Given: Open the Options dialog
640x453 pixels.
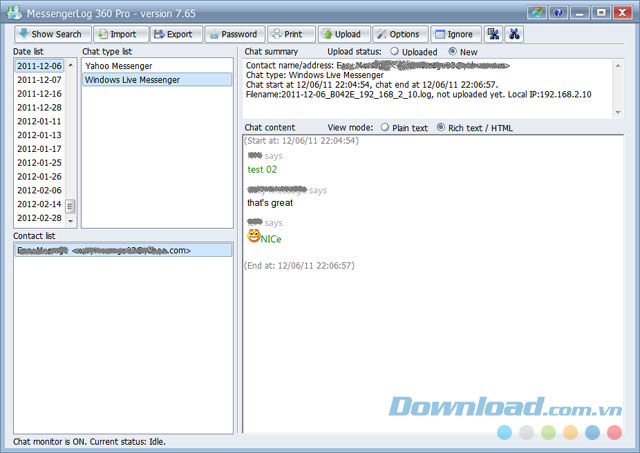Looking at the screenshot, I should pyautogui.click(x=398, y=34).
